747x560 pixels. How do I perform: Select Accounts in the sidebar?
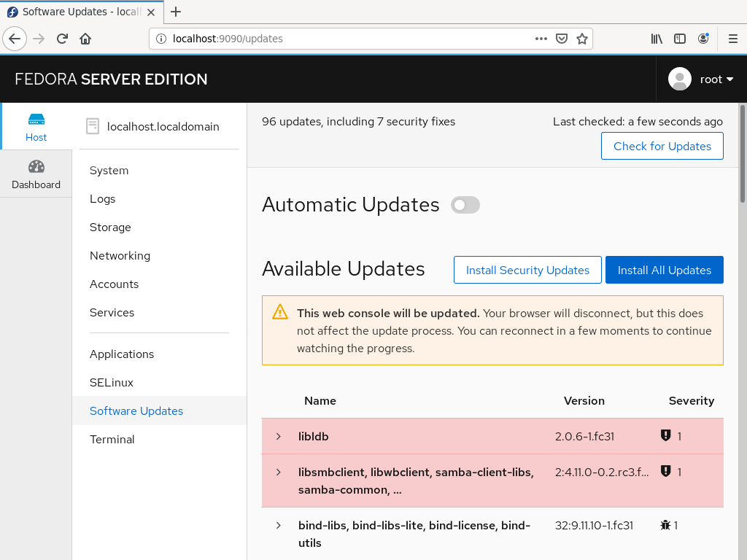click(x=115, y=284)
